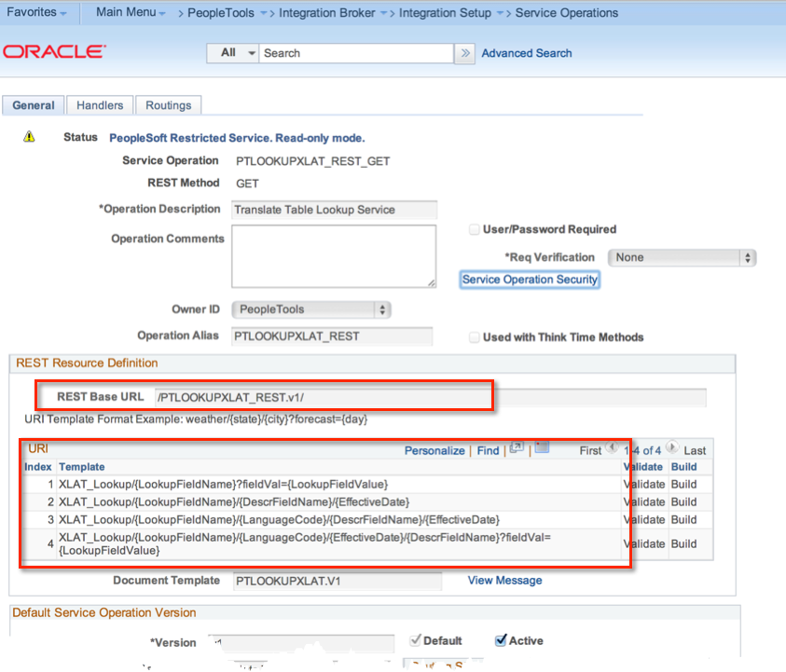786x672 pixels.
Task: Switch to the Handlers tab
Action: (100, 105)
